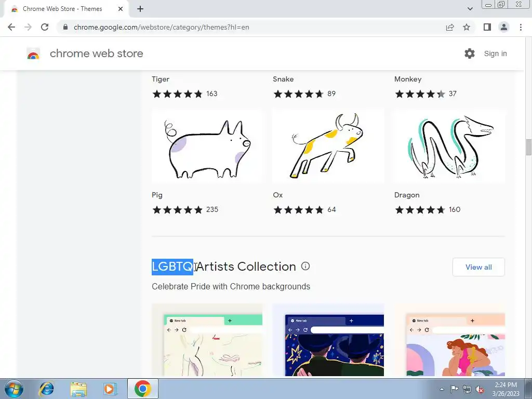Open the Dragon theme thumbnail

[x=449, y=146]
